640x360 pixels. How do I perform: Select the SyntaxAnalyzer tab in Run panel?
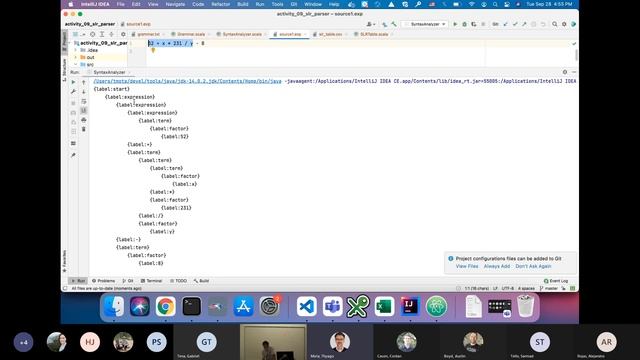point(109,72)
